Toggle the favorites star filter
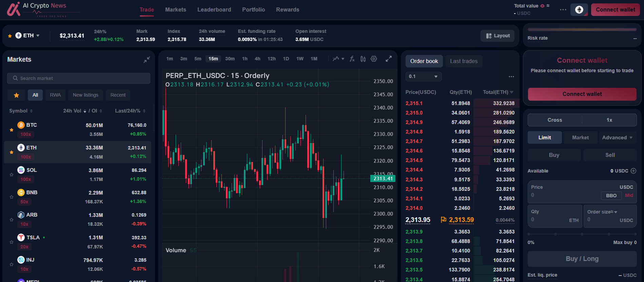The width and height of the screenshot is (644, 282). click(16, 95)
